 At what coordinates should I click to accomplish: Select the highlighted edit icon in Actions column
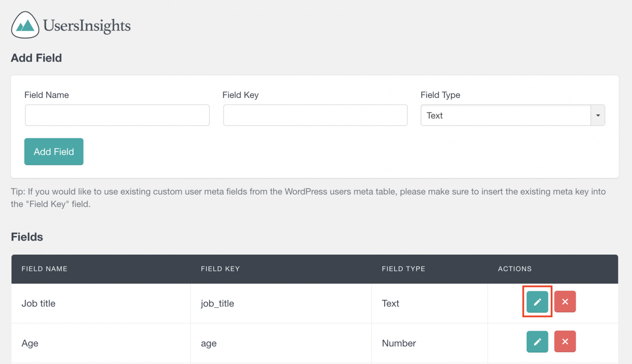tap(537, 301)
